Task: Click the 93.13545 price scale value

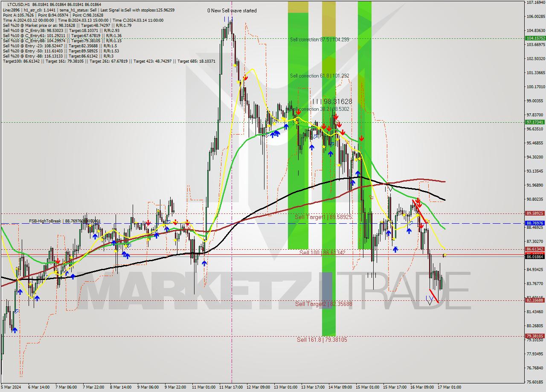Action: (x=535, y=171)
